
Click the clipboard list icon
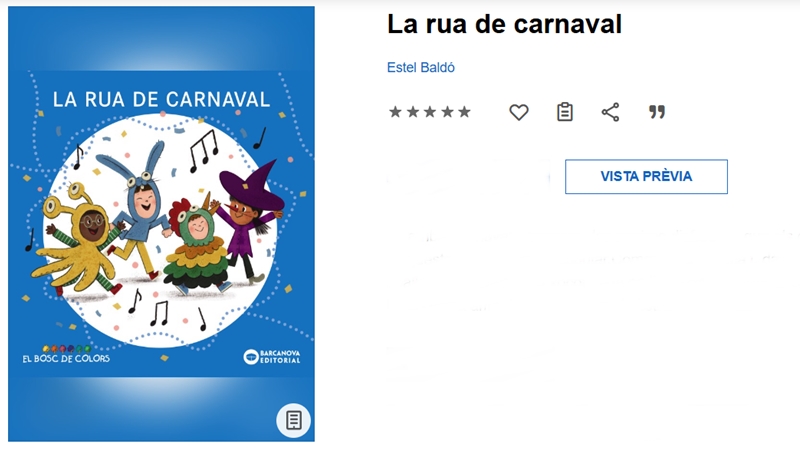565,112
